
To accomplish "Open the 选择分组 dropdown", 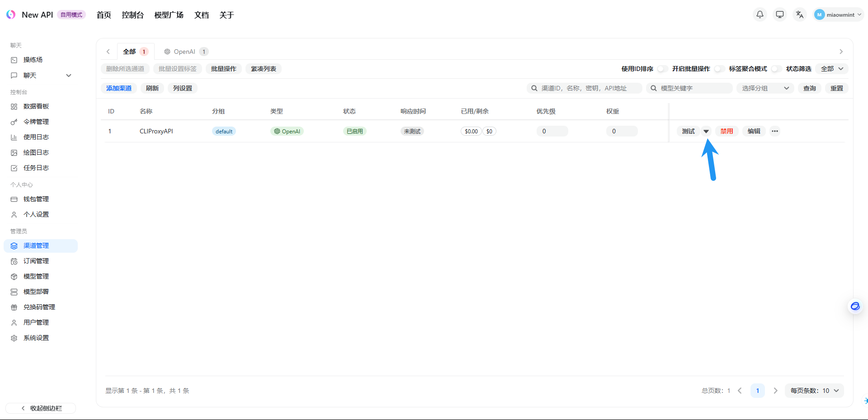I will 765,88.
